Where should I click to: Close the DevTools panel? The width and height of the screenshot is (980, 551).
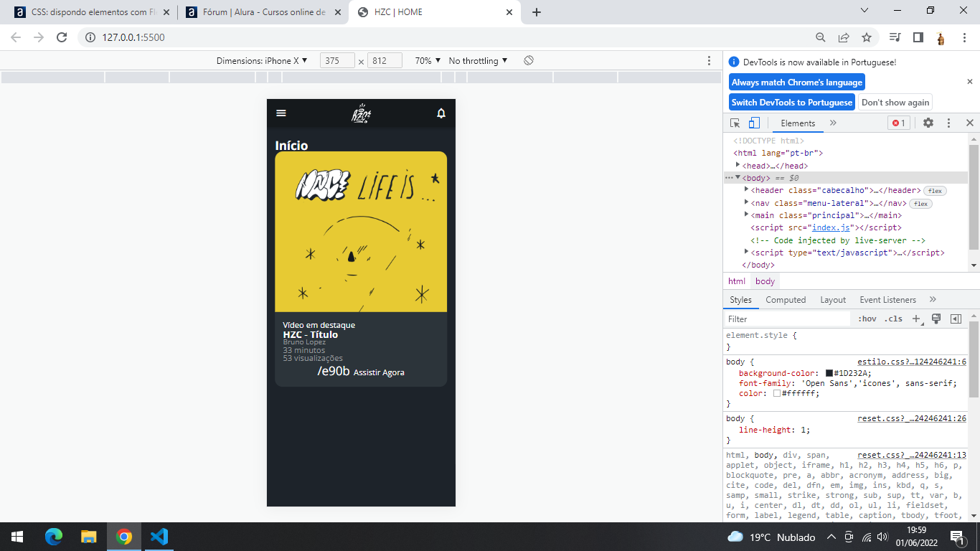tap(970, 123)
